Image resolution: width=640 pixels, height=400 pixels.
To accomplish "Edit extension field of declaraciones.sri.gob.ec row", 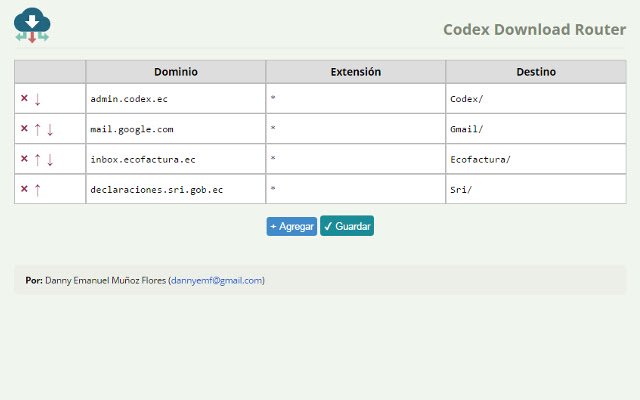I will point(356,189).
